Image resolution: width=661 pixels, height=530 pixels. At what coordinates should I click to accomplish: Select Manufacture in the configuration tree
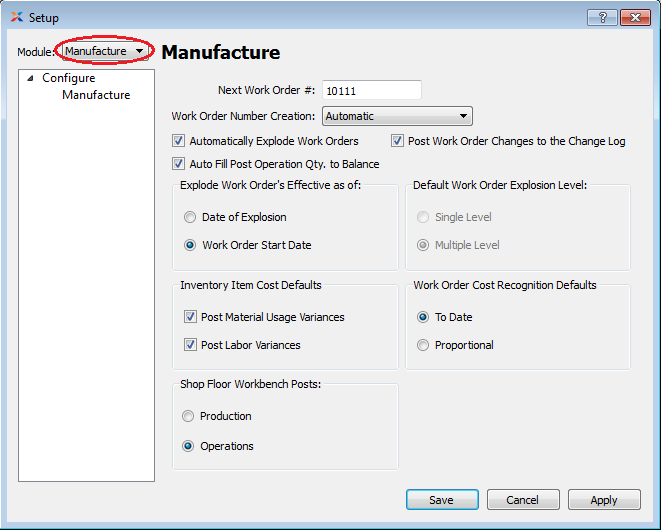point(96,95)
